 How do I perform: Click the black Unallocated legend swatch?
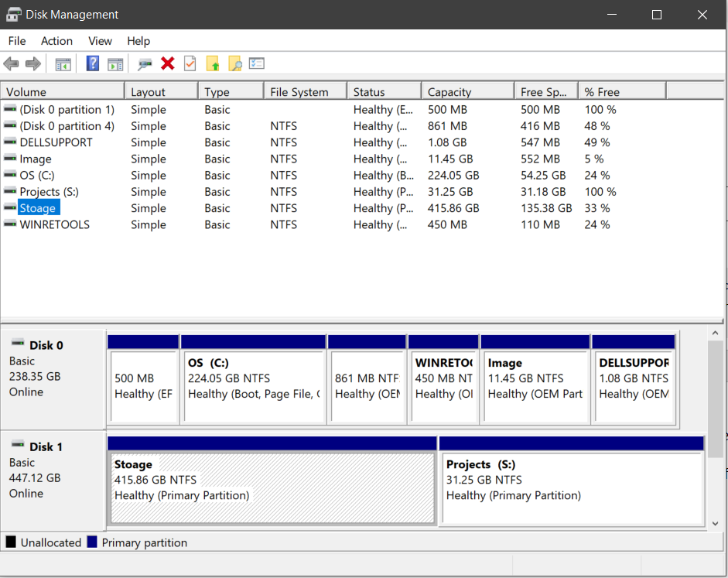click(x=11, y=542)
